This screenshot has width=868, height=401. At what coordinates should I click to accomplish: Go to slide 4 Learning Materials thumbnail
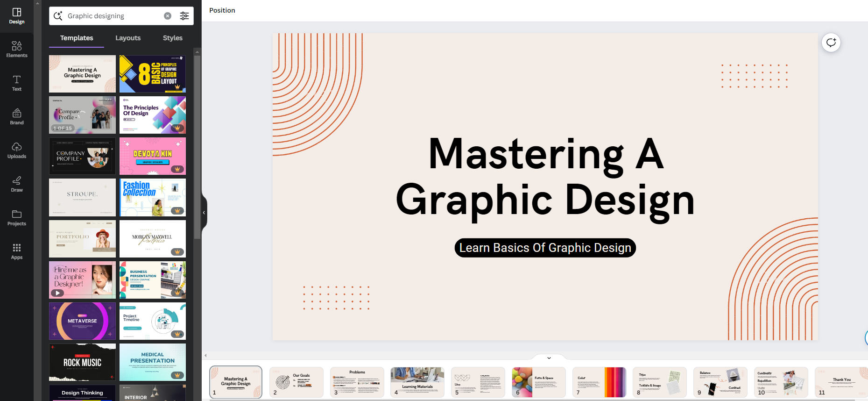417,382
